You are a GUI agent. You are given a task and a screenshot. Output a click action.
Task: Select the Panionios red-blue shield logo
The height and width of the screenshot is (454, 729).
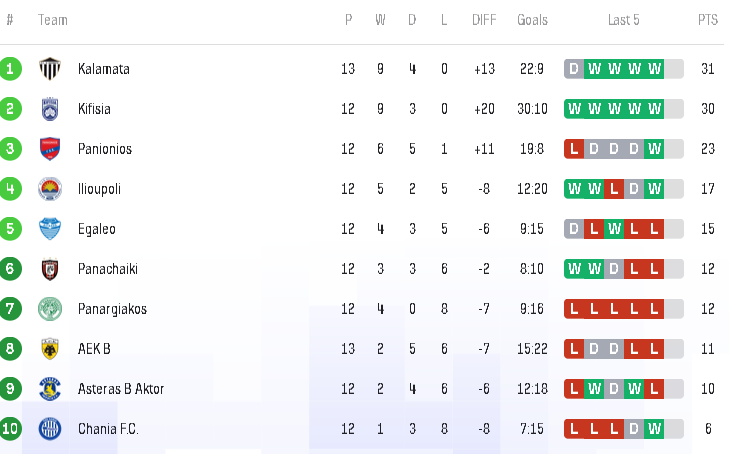(50, 149)
